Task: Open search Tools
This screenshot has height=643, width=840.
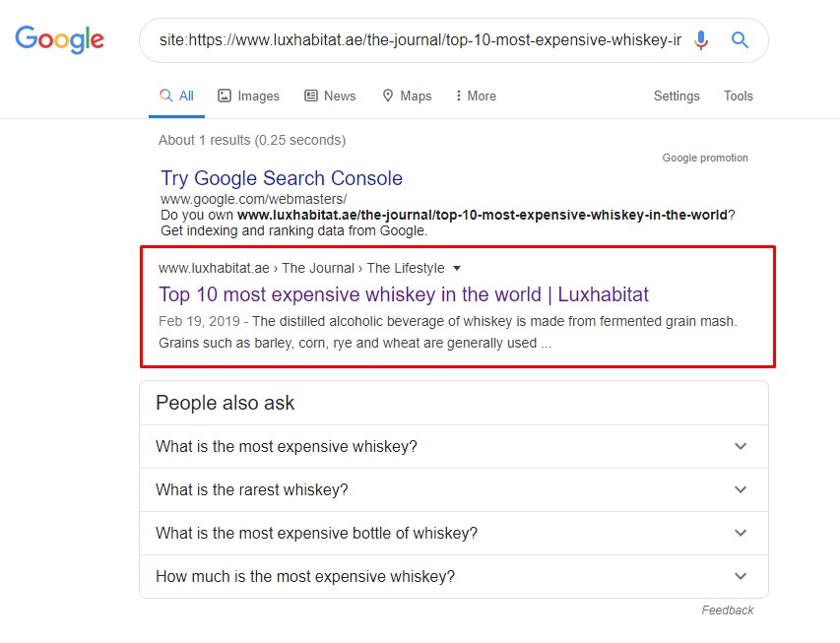Action: 739,96
